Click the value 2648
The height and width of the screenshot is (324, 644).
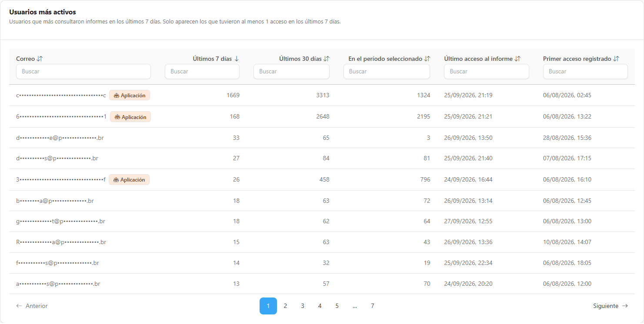[x=323, y=117]
